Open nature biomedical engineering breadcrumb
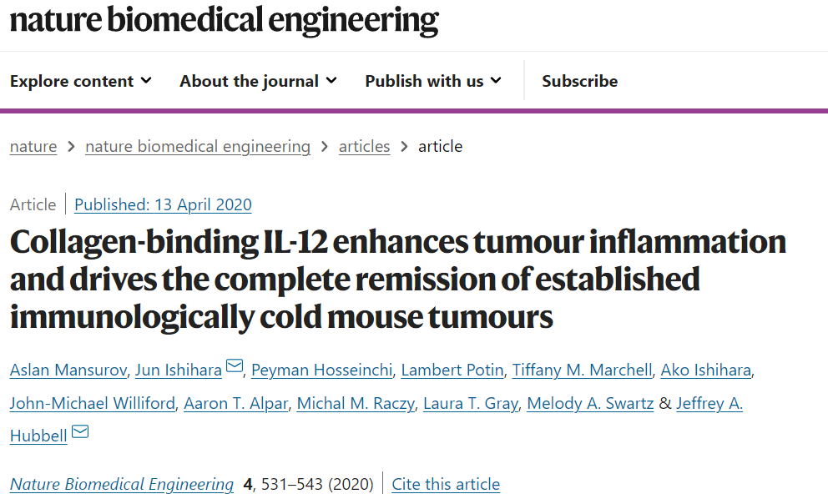The height and width of the screenshot is (504, 828). tap(198, 146)
